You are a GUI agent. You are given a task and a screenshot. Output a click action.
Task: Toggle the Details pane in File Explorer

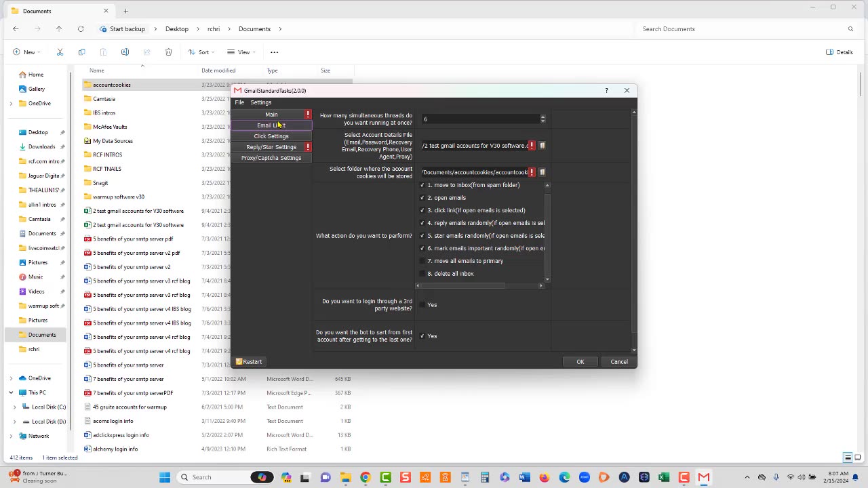point(840,52)
